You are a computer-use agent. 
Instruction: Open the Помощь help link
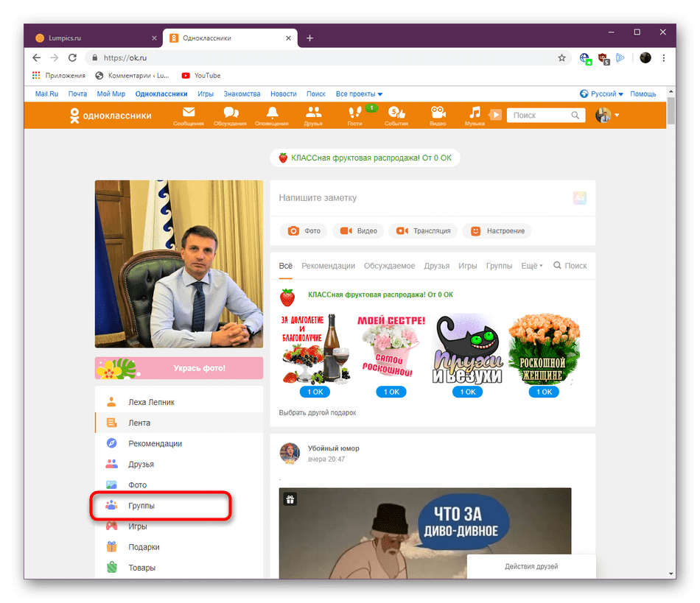pyautogui.click(x=643, y=94)
